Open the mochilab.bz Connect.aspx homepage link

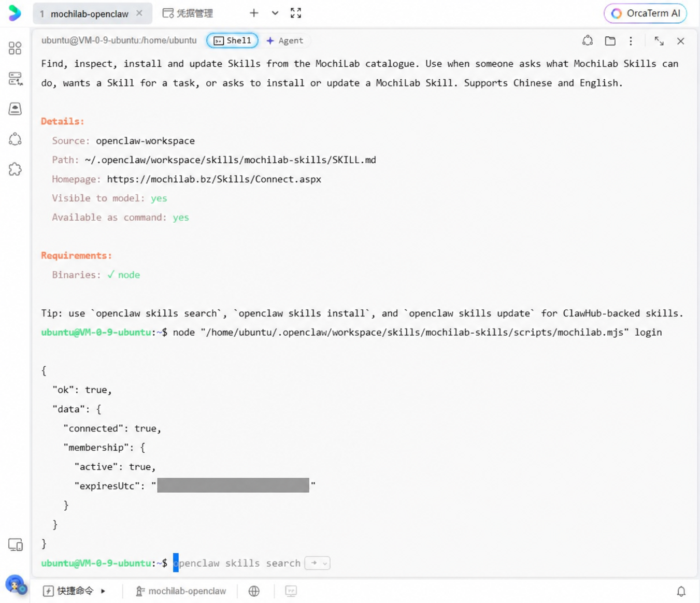(x=214, y=179)
